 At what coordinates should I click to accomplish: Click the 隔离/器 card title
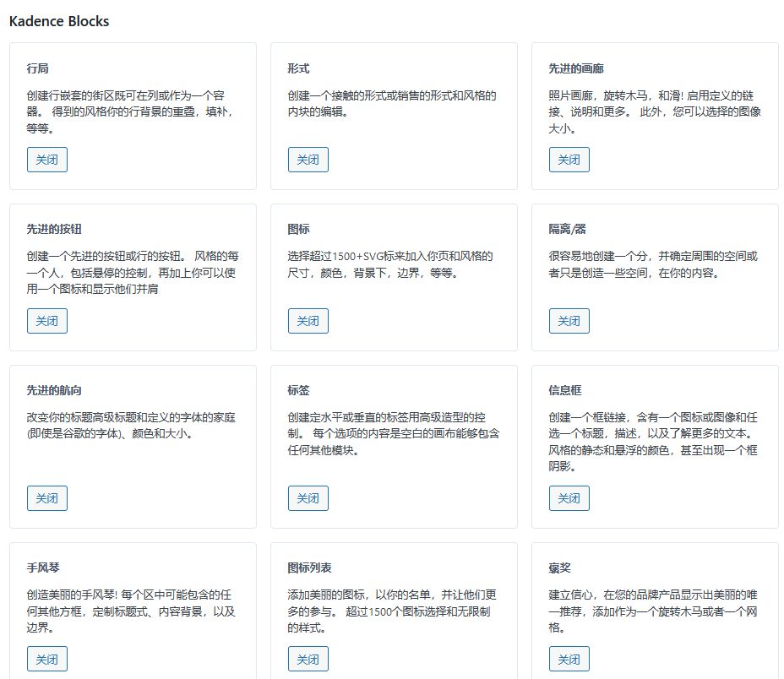tap(568, 229)
